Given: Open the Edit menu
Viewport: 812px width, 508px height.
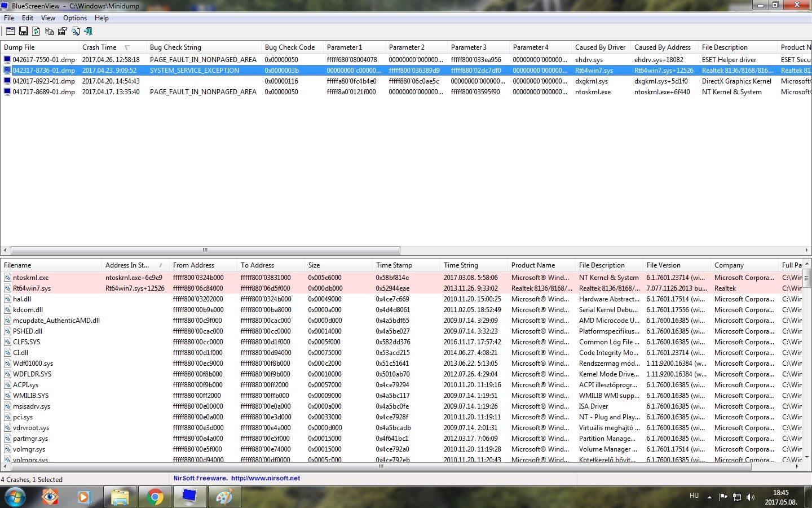Looking at the screenshot, I should pos(28,18).
